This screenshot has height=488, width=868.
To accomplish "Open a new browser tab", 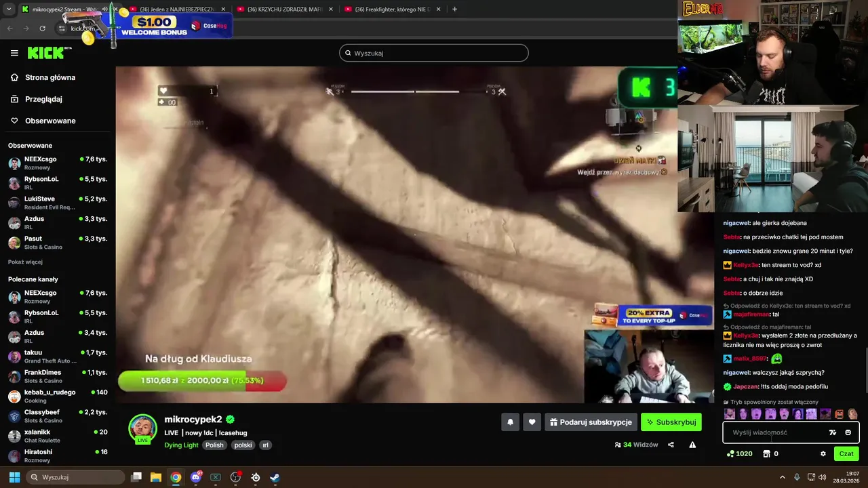I will click(454, 9).
